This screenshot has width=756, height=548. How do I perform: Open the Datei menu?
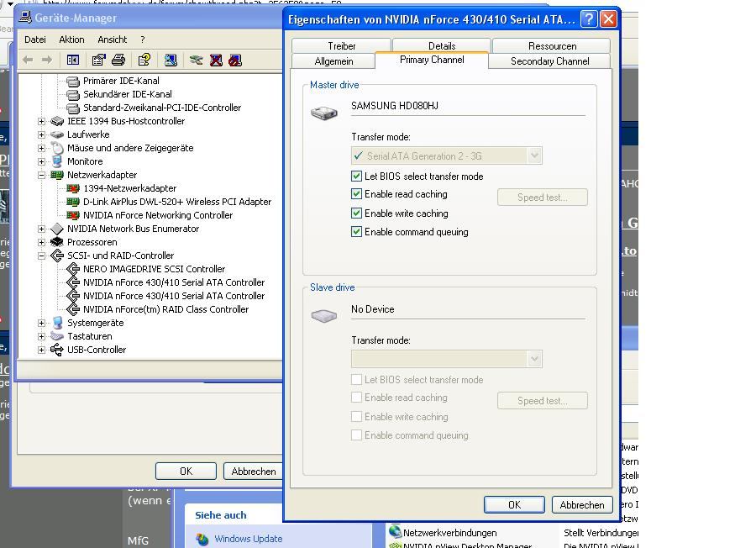point(35,40)
